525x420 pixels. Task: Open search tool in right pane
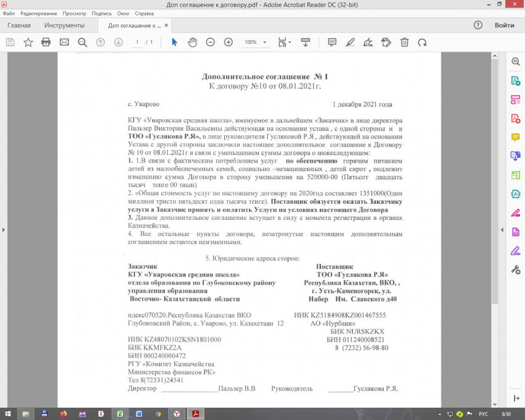pos(515,62)
